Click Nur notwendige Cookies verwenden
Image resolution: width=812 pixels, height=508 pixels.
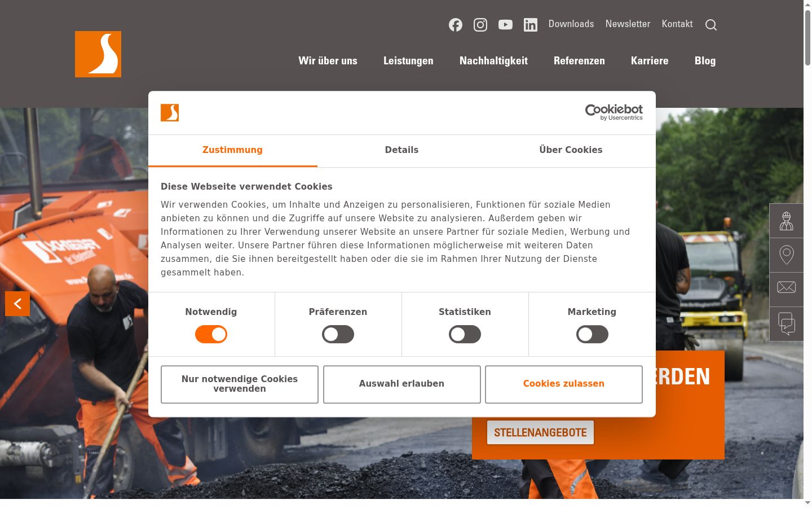tap(240, 384)
